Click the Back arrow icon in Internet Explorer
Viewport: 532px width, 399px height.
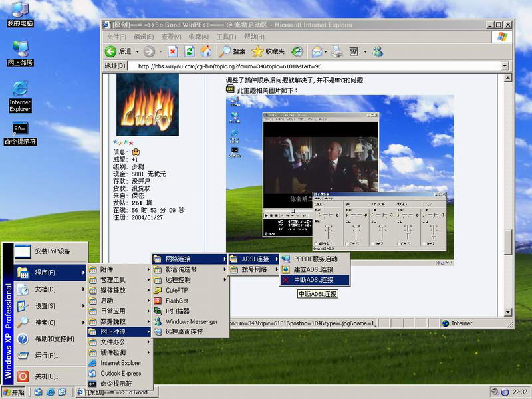(x=110, y=51)
